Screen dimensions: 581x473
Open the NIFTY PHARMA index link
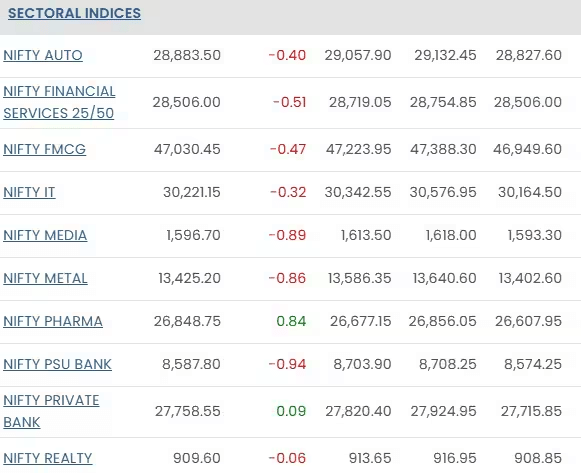coord(53,321)
